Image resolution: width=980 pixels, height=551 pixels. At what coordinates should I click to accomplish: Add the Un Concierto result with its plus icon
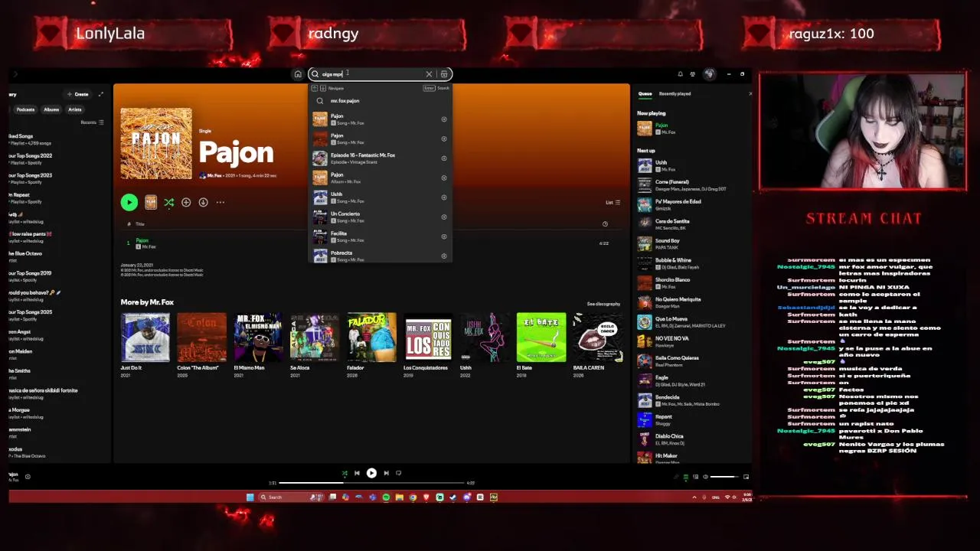click(444, 217)
